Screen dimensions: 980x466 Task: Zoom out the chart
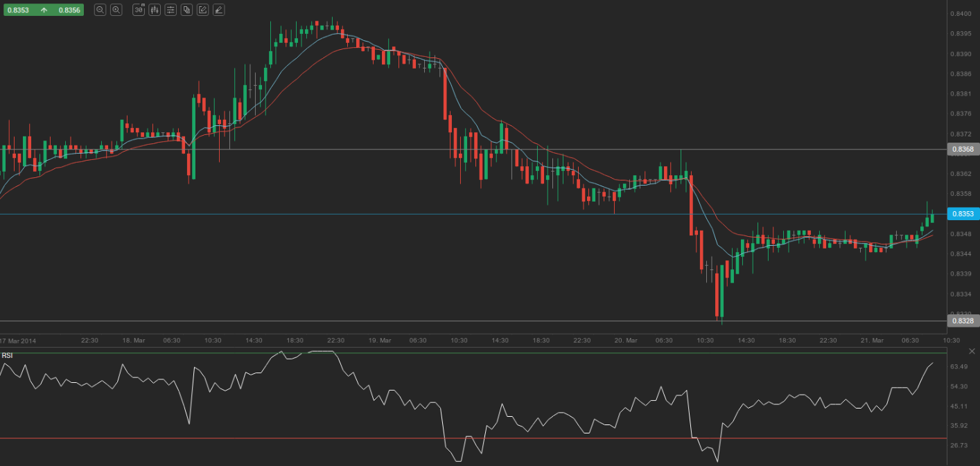click(x=100, y=10)
